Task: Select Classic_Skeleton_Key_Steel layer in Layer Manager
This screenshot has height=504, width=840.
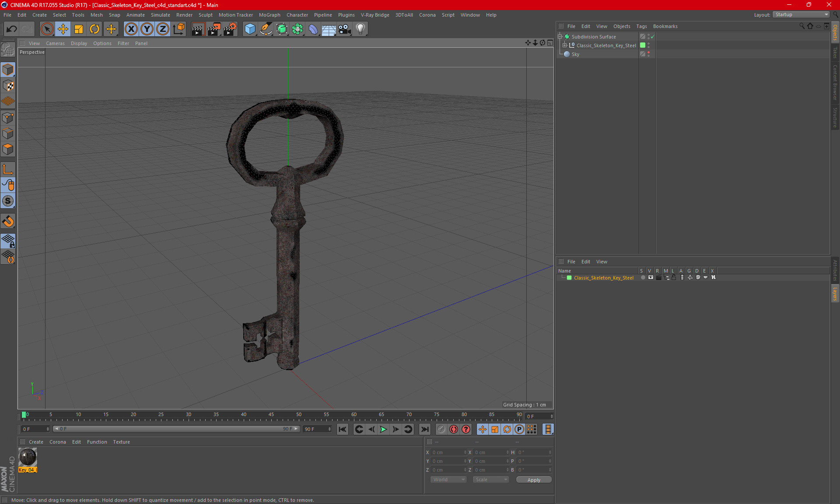Action: pyautogui.click(x=604, y=278)
